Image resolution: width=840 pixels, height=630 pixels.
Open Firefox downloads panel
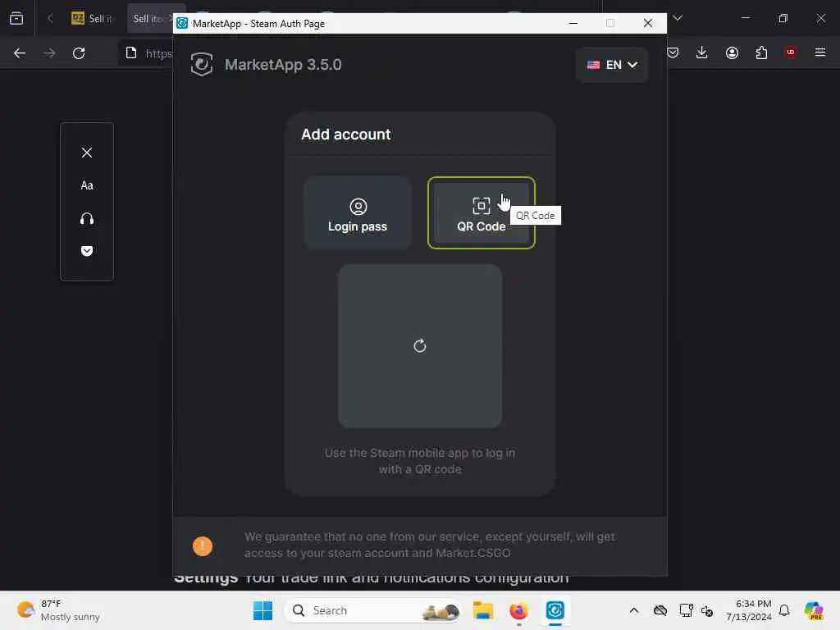(x=702, y=52)
